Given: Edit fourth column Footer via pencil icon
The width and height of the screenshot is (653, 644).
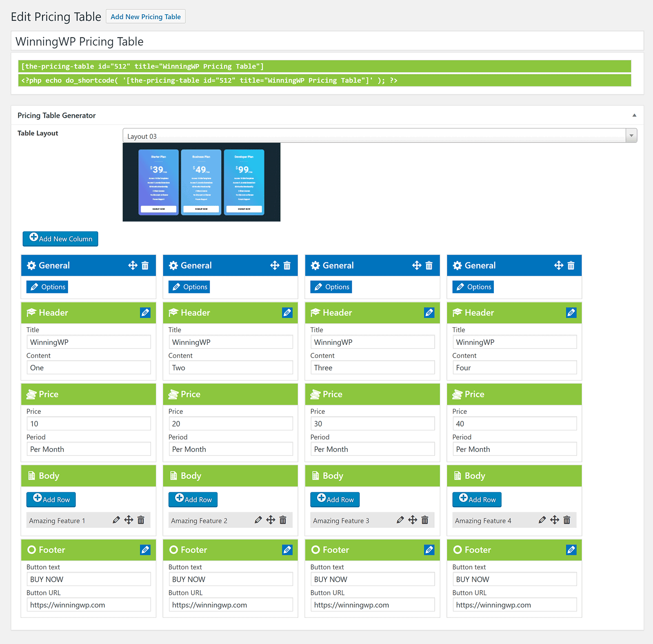Looking at the screenshot, I should pos(571,550).
